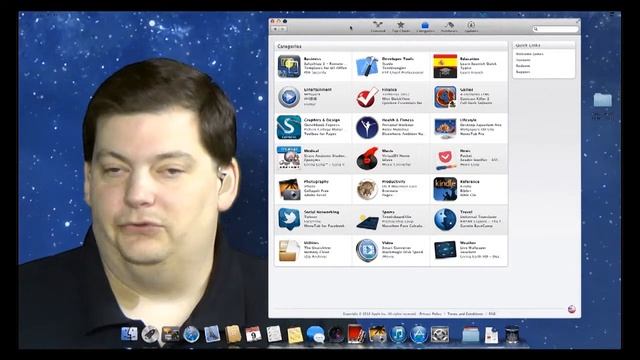Open Finder from the Dock

tap(129, 334)
